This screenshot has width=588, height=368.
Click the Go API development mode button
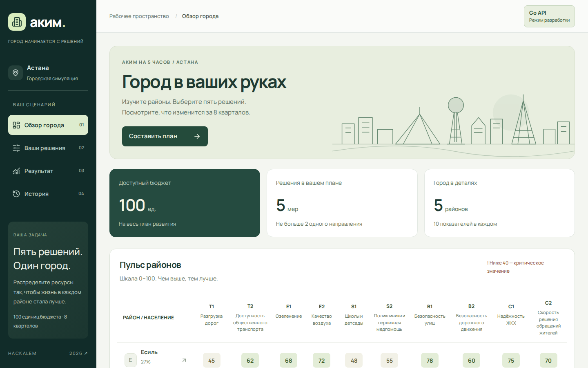coord(549,16)
